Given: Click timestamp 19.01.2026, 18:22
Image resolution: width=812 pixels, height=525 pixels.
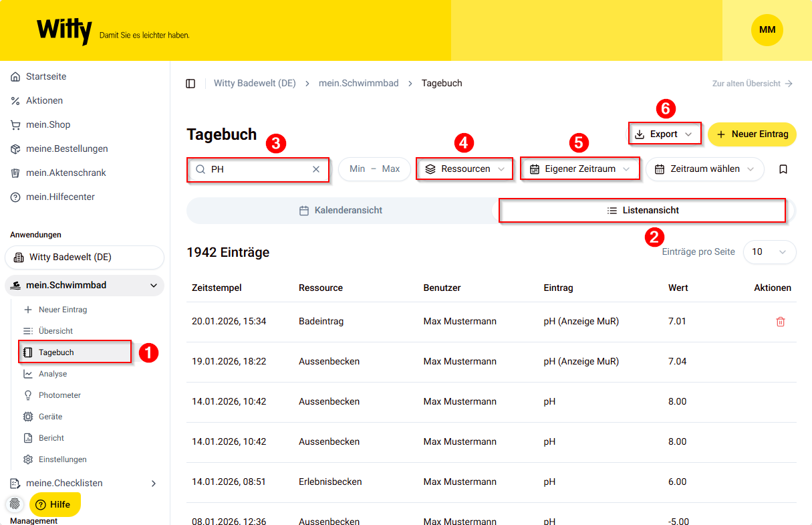Looking at the screenshot, I should 229,362.
